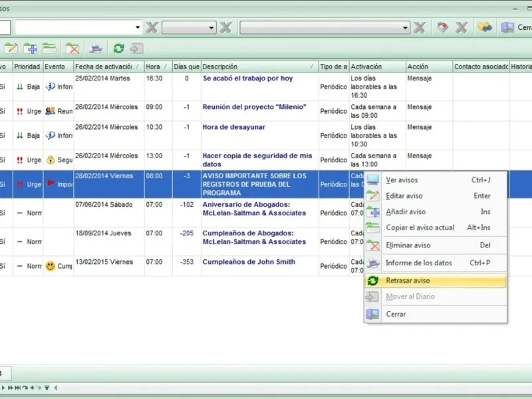Click the delete reminder red X toolbar icon
The width and height of the screenshot is (532, 399).
tap(72, 49)
